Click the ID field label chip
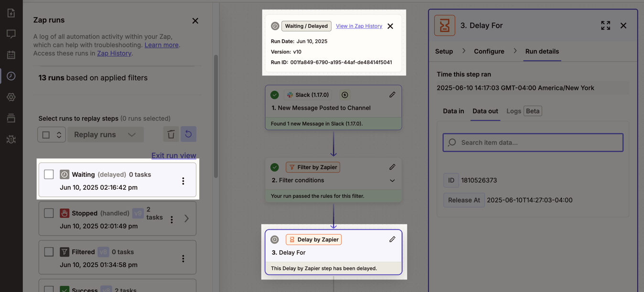Image resolution: width=644 pixels, height=292 pixels. coord(451,180)
